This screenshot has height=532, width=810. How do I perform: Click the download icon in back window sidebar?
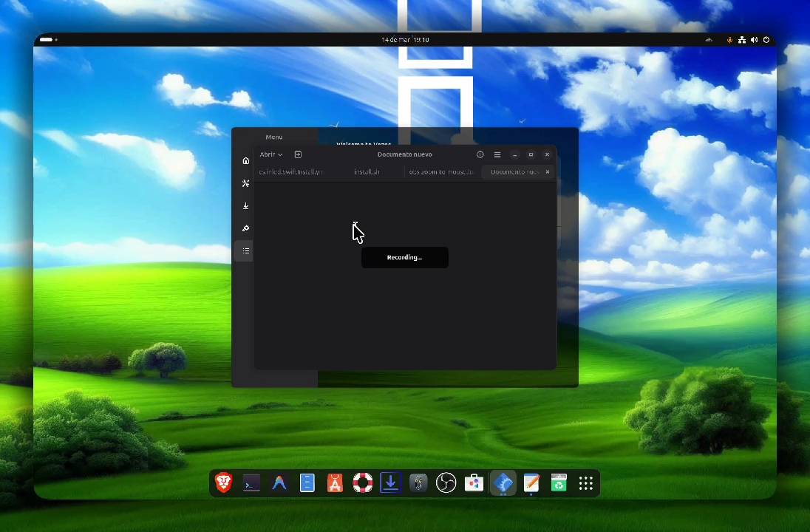click(x=246, y=205)
